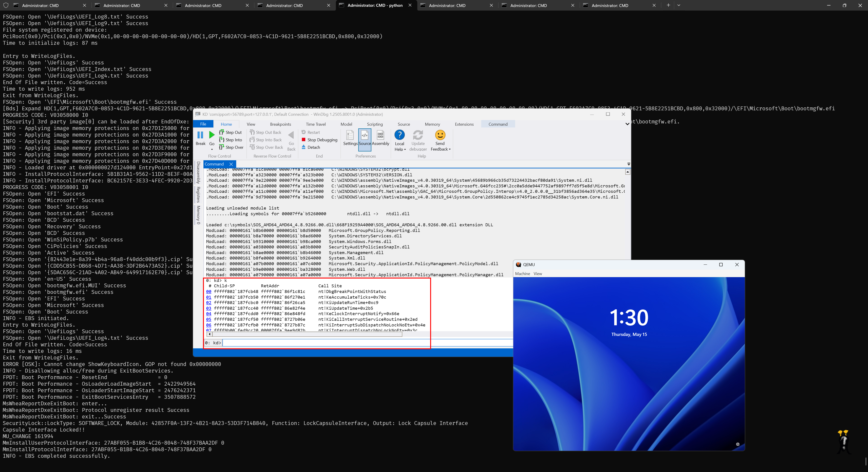
Task: Click the red Stop Debugging icon
Action: [303, 139]
